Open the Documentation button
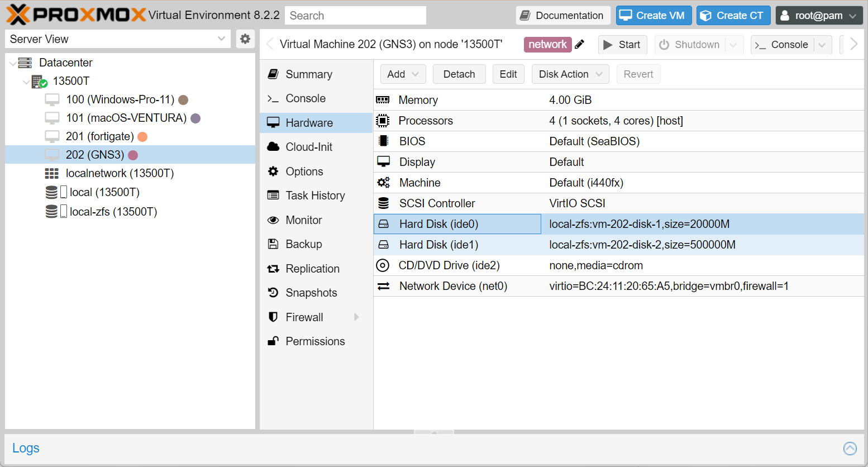 pos(563,15)
